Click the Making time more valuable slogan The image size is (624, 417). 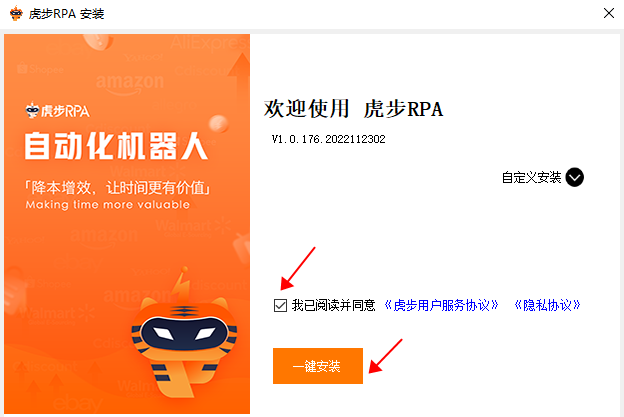point(108,205)
